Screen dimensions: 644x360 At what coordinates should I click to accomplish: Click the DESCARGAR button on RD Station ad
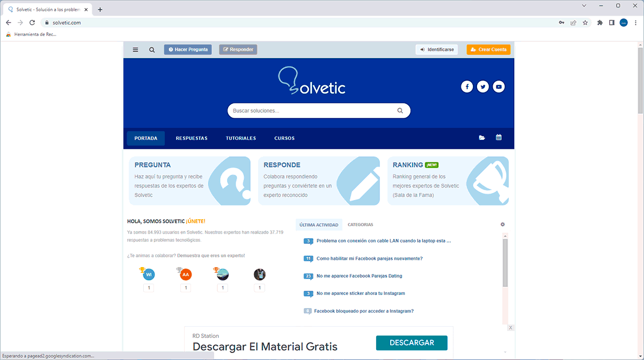(x=412, y=343)
